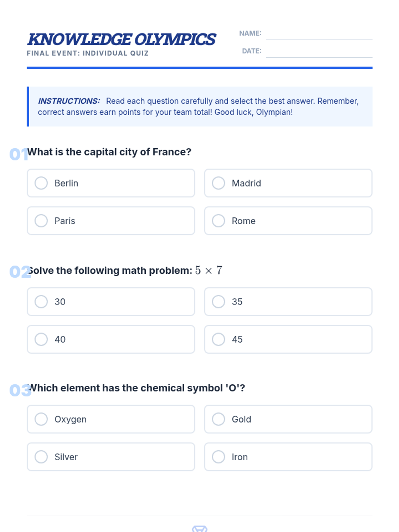399x532 pixels.
Task: Click the question 02 number badge
Action: [x=19, y=272]
